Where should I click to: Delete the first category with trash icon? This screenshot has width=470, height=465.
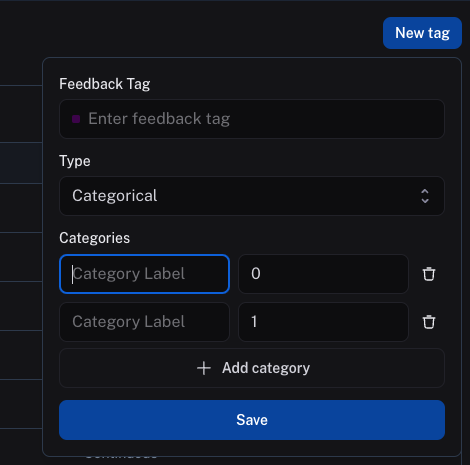pyautogui.click(x=429, y=274)
